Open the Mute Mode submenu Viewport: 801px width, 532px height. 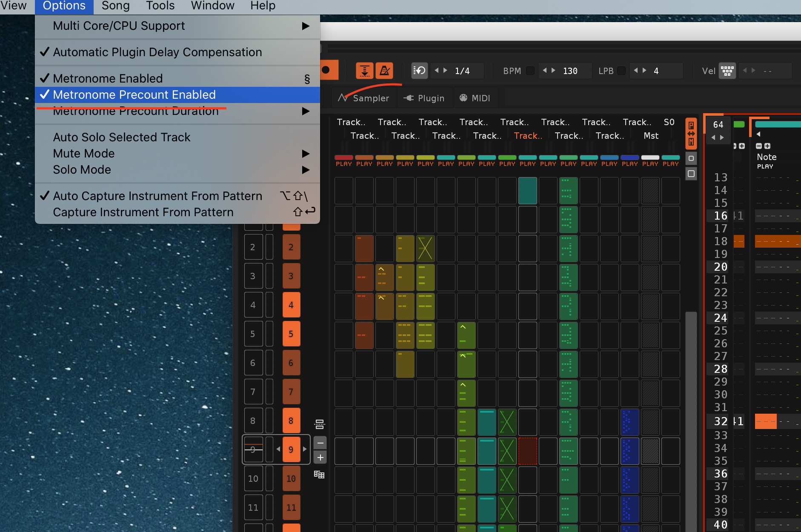pyautogui.click(x=177, y=153)
